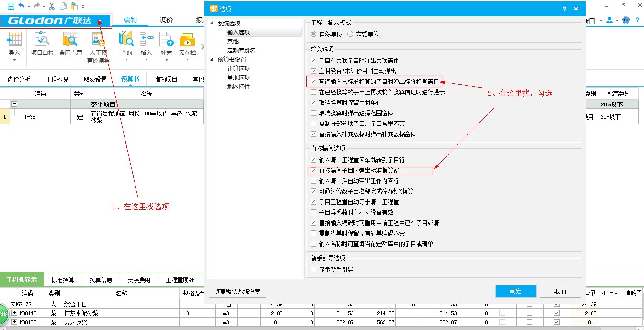This screenshot has width=644, height=330.
Task: Collapse the 系统选项 tree node
Action: [x=213, y=23]
